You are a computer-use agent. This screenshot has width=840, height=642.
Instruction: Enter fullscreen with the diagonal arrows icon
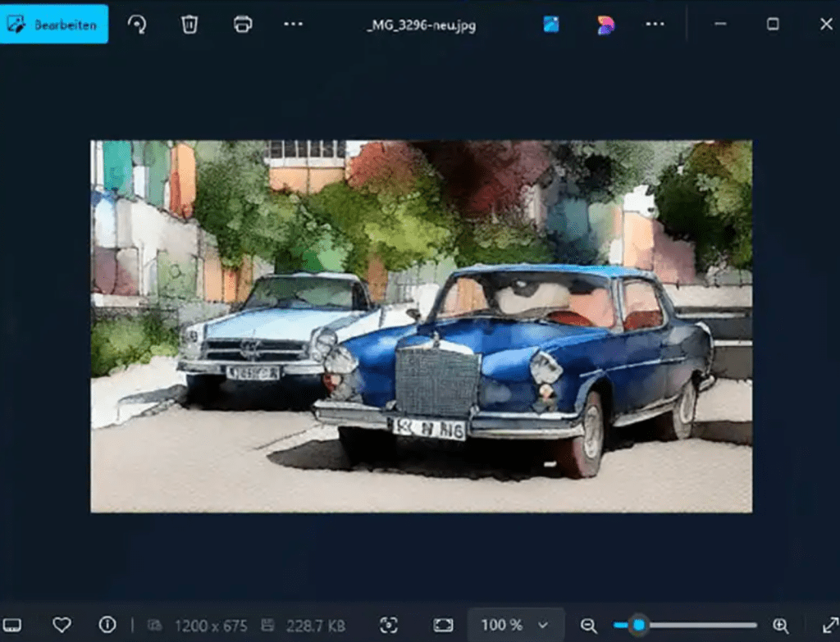830,625
